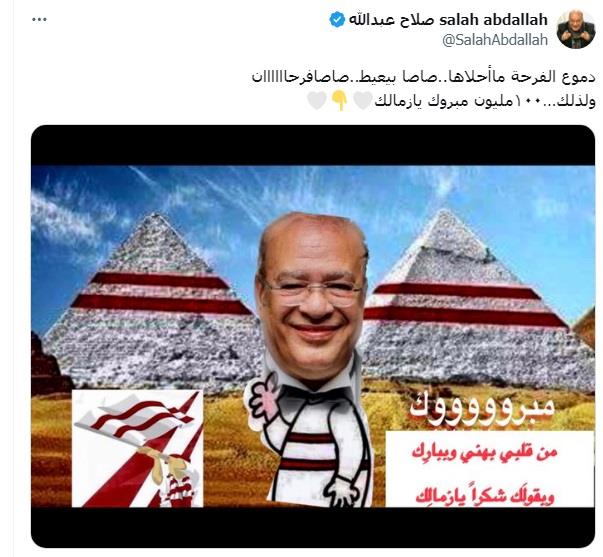Viewport: 603px width, 557px height.
Task: Click the black bar at top of image
Action: [x=313, y=145]
